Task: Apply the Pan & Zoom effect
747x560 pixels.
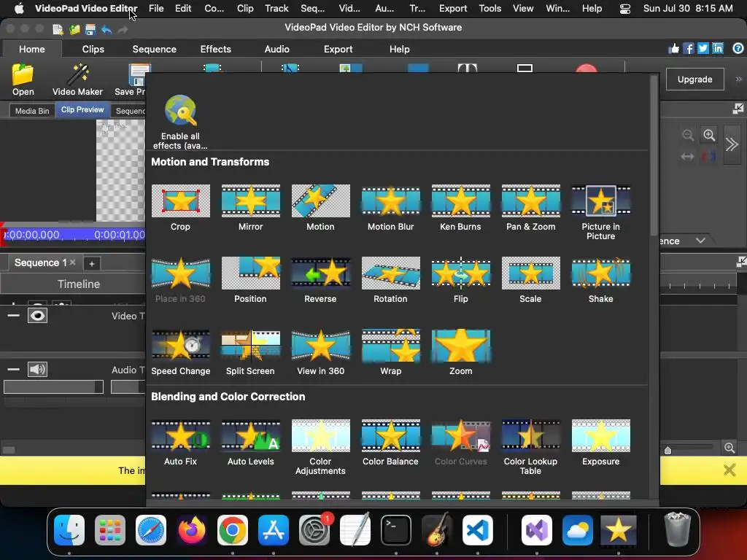Action: click(531, 208)
